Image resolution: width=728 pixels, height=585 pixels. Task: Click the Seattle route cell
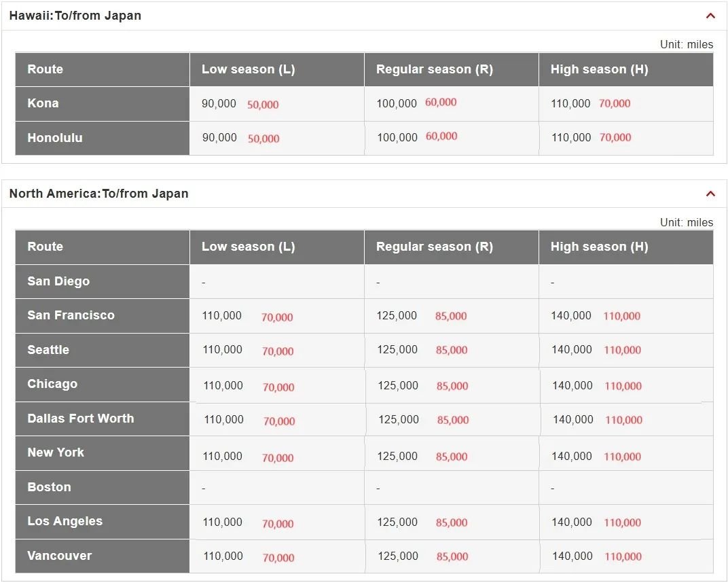103,350
